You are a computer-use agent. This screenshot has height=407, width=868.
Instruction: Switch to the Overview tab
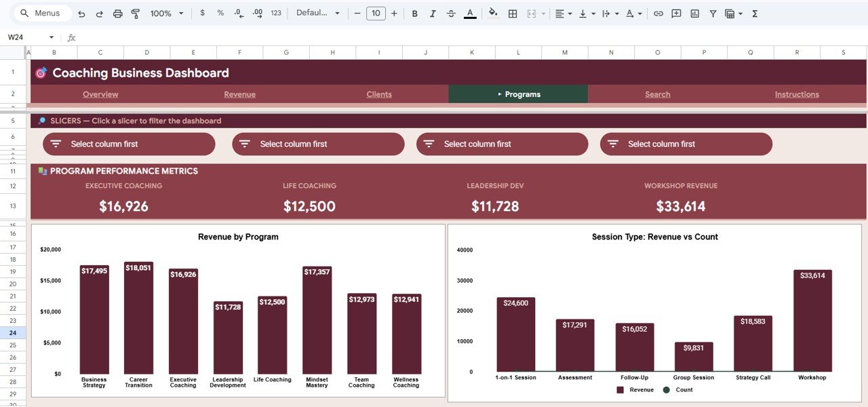[x=100, y=94]
